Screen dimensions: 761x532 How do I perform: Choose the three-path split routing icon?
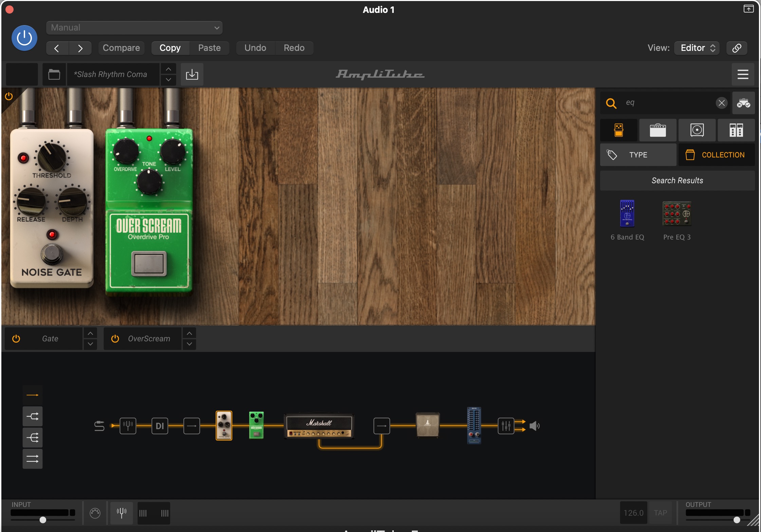pyautogui.click(x=33, y=438)
